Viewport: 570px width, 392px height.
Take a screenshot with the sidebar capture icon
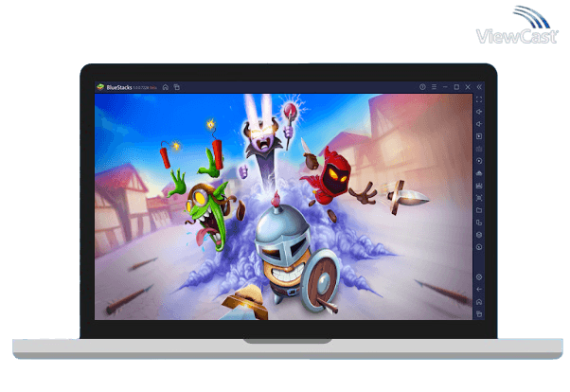(479, 198)
